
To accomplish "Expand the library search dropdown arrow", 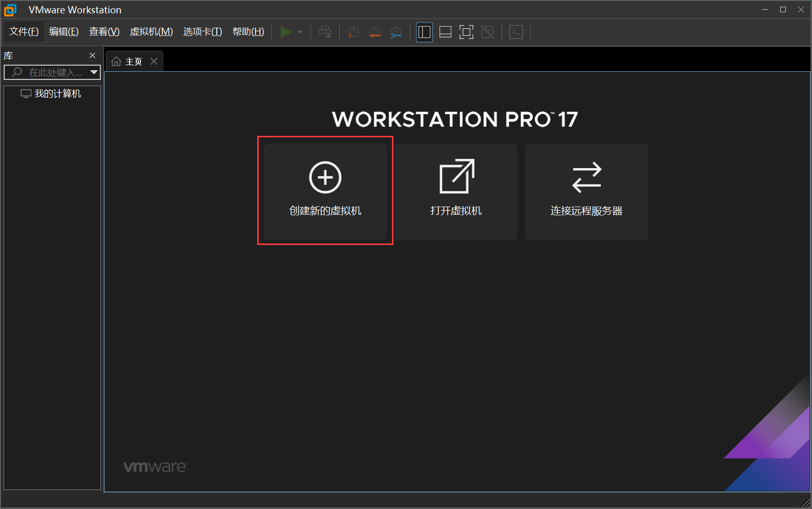I will click(94, 72).
